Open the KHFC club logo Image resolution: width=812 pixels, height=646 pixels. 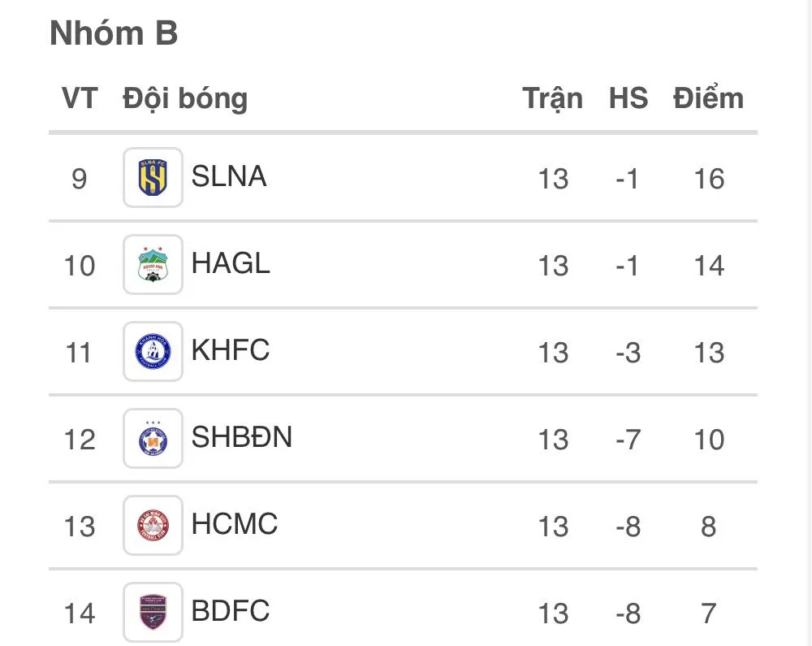tap(153, 352)
